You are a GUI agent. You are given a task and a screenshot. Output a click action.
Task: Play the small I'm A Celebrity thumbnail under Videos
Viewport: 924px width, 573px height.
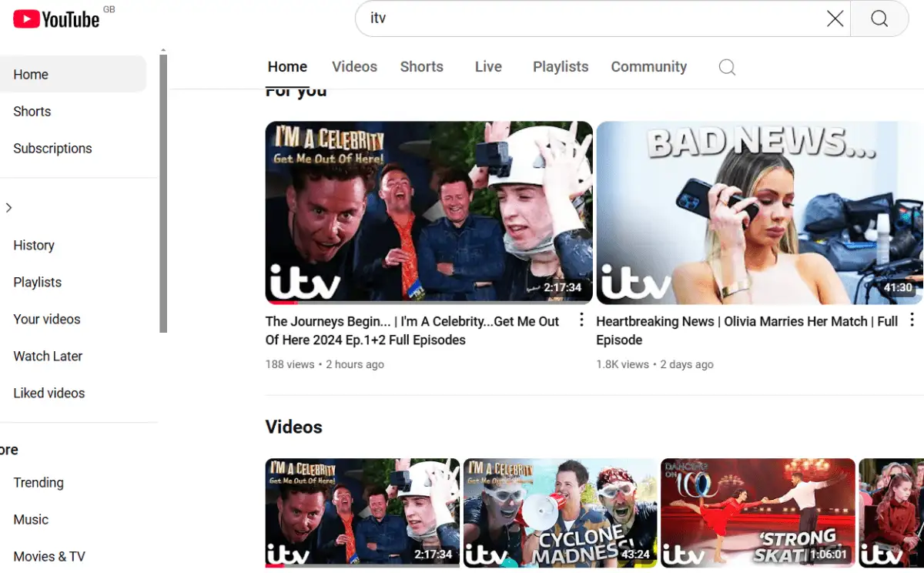tap(363, 514)
